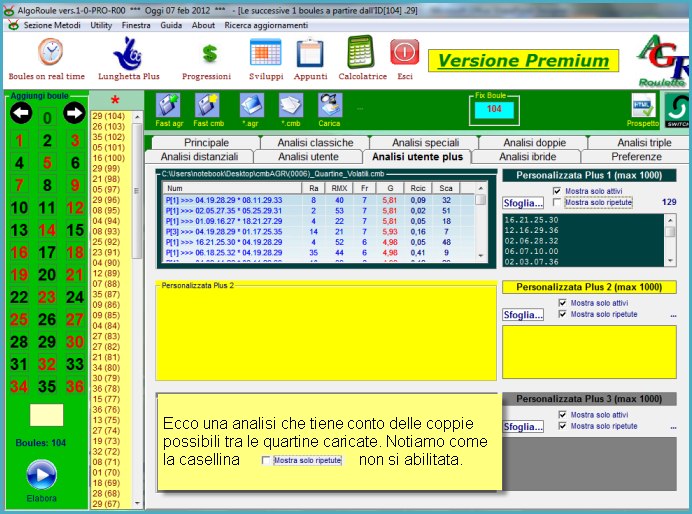Image resolution: width=692 pixels, height=514 pixels.
Task: Click the Fast agr save icon
Action: tap(168, 105)
